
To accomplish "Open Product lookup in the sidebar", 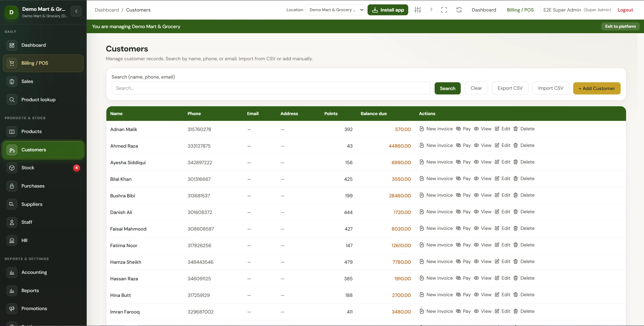I will coord(43,100).
